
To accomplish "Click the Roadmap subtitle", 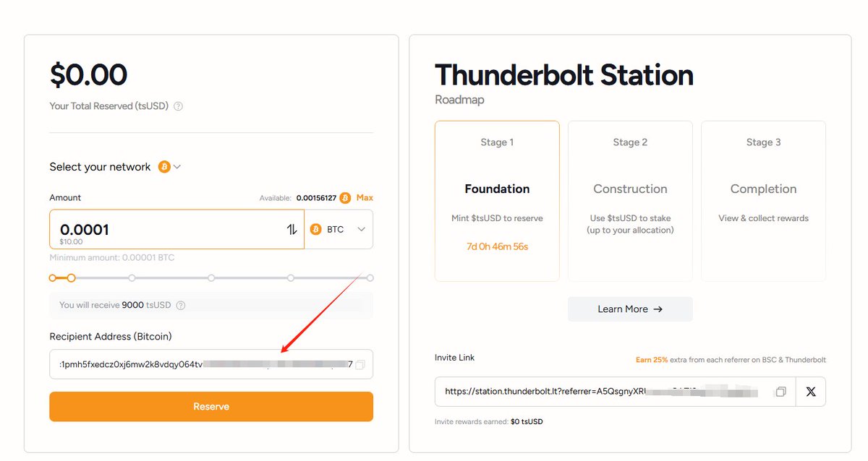I will [x=459, y=100].
